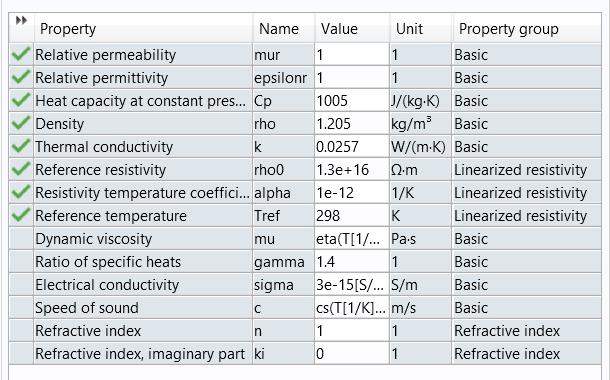Click the checkmark icon for Reference resistivity
Image resolution: width=610 pixels, height=380 pixels.
[21, 169]
